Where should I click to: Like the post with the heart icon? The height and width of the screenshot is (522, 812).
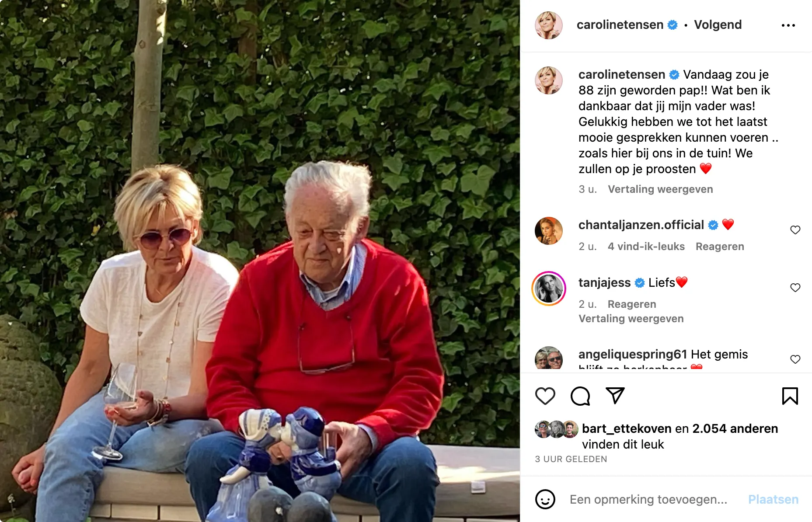545,396
